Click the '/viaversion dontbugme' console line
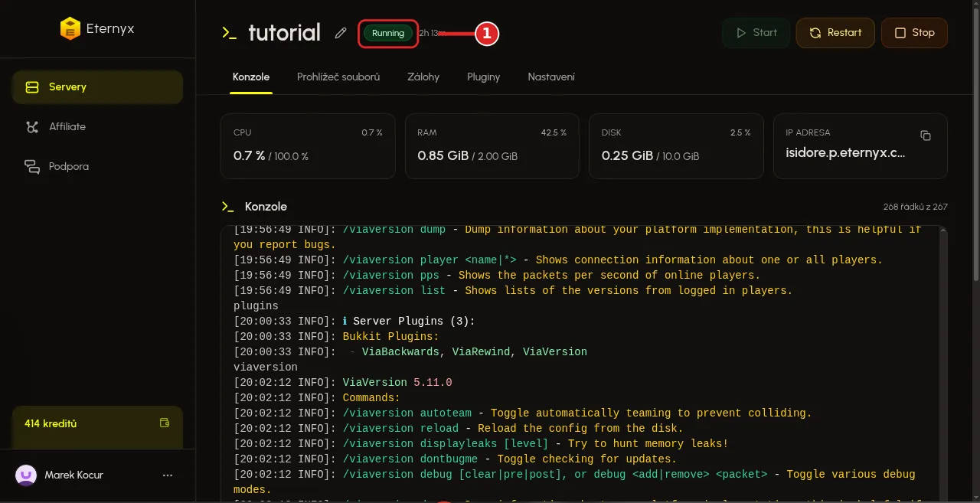980x503 pixels. 456,459
